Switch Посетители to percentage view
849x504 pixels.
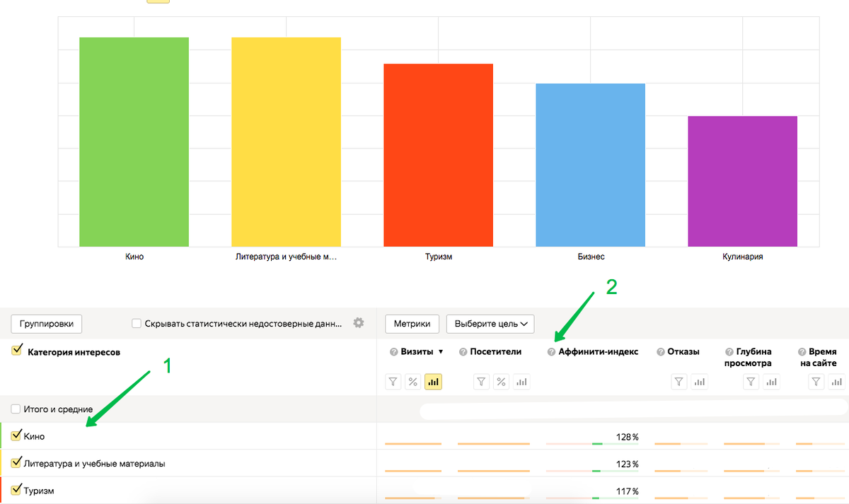pos(501,382)
